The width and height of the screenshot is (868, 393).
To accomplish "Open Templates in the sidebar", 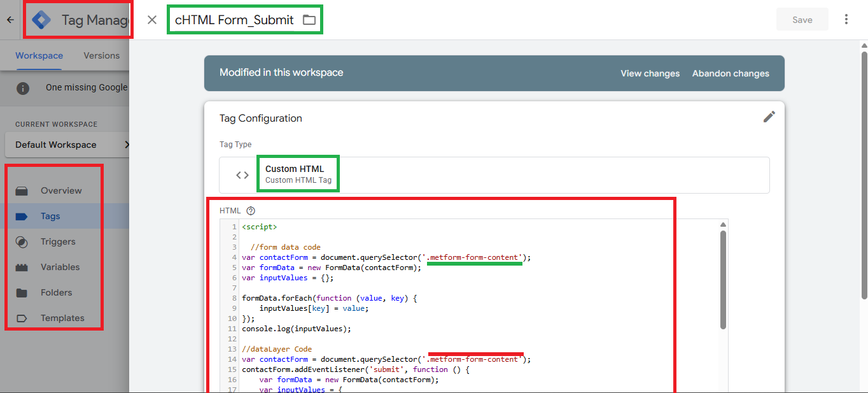I will [62, 318].
